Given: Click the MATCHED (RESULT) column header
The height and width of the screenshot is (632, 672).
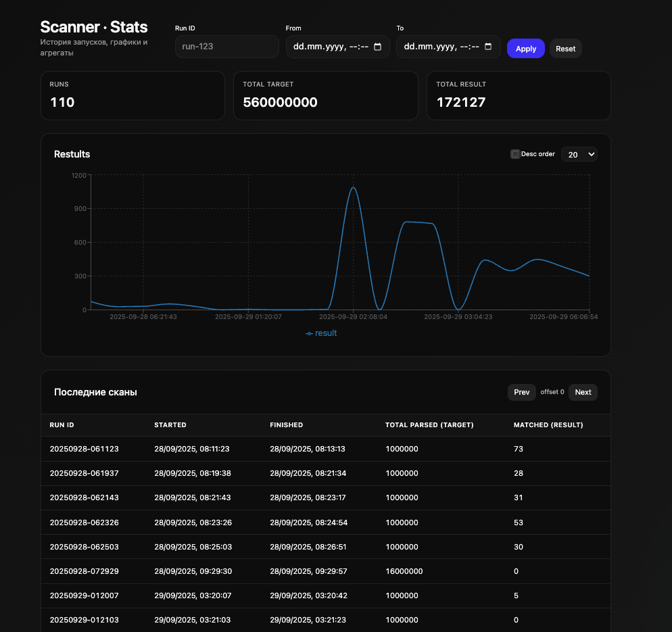Looking at the screenshot, I should (x=548, y=424).
